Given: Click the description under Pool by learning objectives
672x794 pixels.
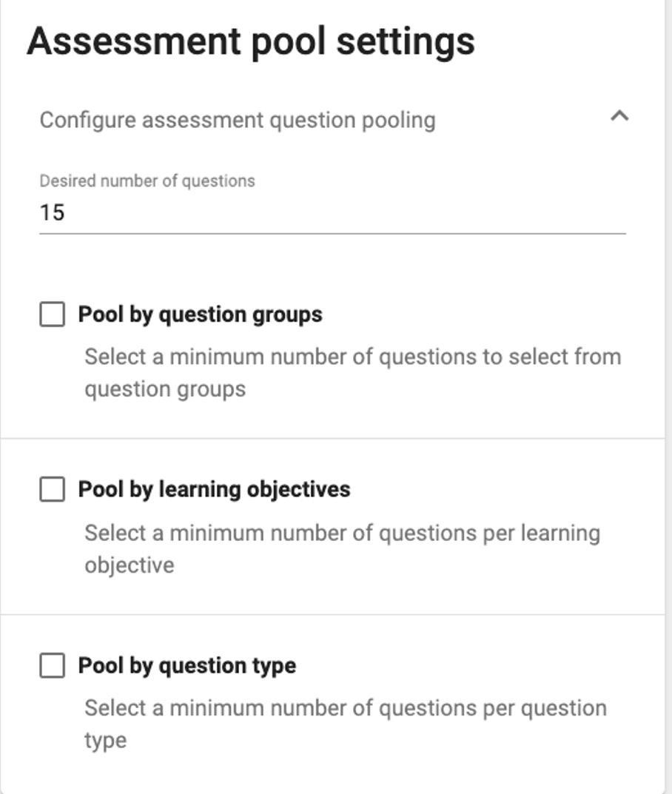Looking at the screenshot, I should coord(341,534).
